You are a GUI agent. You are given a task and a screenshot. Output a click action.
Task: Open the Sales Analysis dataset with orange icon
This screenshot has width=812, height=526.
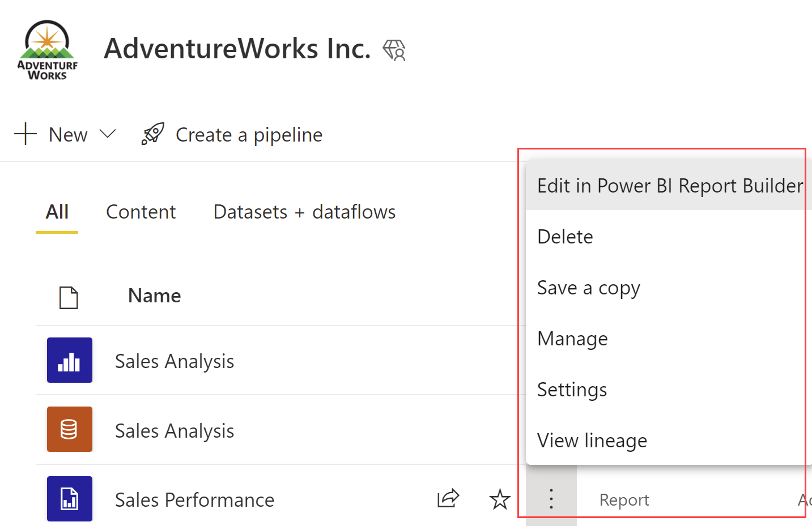175,431
